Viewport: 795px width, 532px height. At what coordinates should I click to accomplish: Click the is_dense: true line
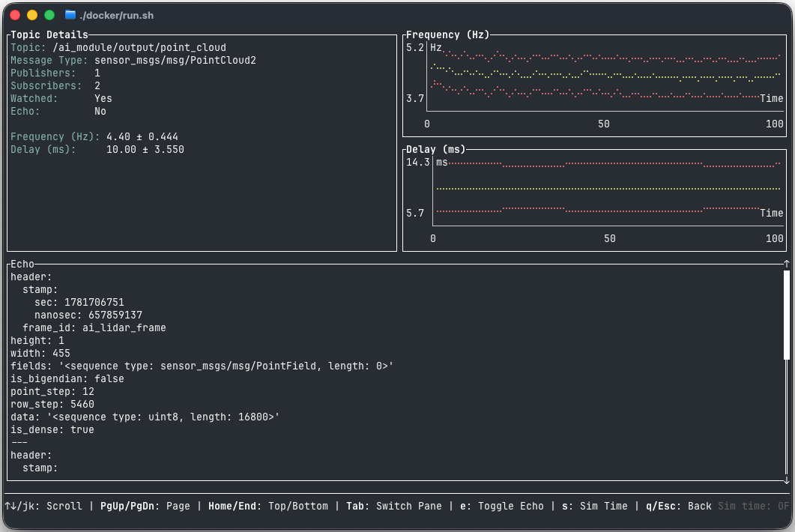click(x=52, y=429)
